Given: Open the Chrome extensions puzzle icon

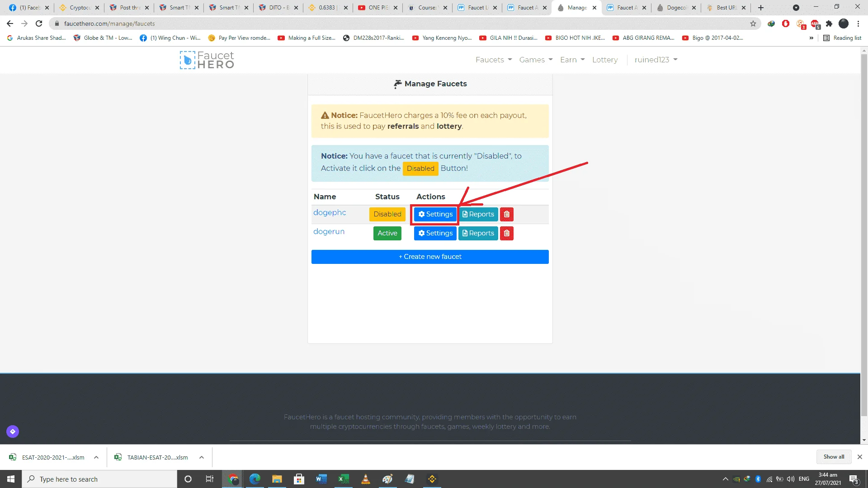Looking at the screenshot, I should point(829,23).
